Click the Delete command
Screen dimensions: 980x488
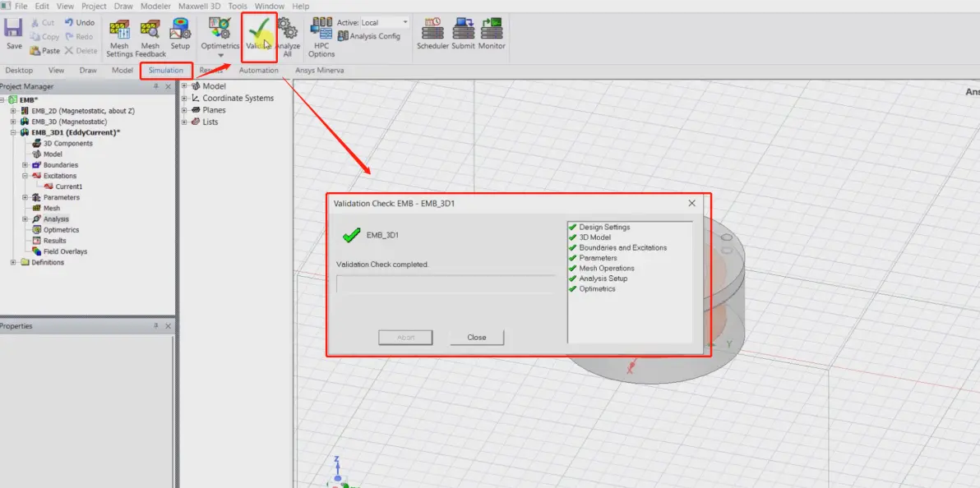click(x=81, y=51)
